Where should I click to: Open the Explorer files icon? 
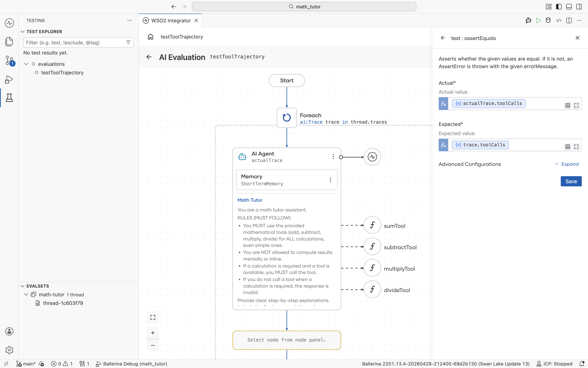pyautogui.click(x=9, y=42)
